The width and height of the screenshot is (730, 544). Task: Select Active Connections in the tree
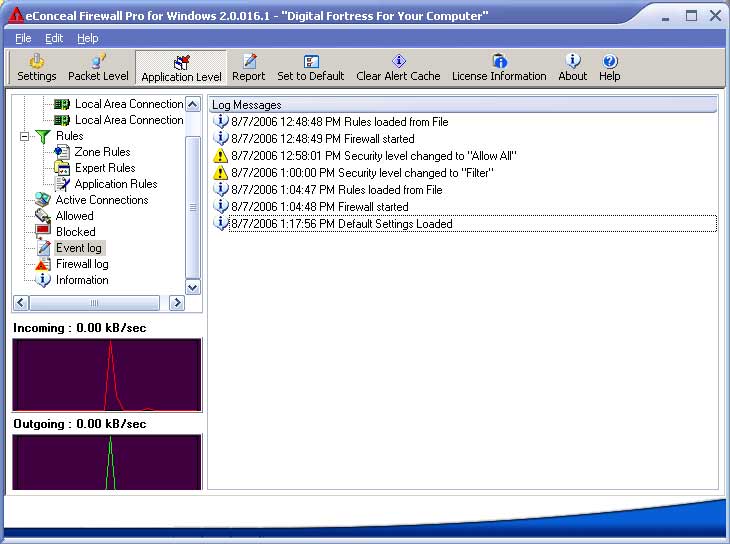coord(102,200)
